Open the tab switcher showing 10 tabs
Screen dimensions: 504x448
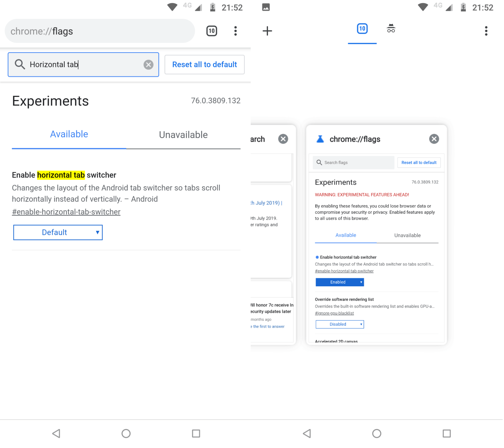point(212,31)
